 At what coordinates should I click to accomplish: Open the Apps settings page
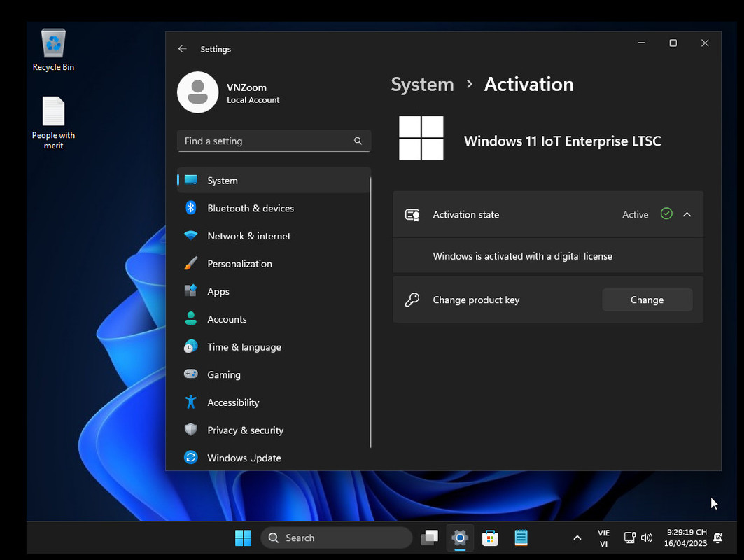point(274,291)
